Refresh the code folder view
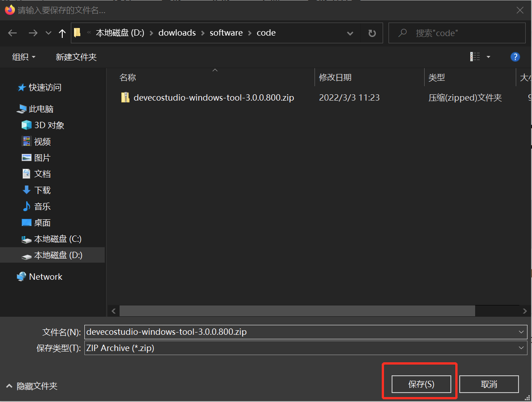Viewport: 532px width, 402px height. (x=372, y=33)
